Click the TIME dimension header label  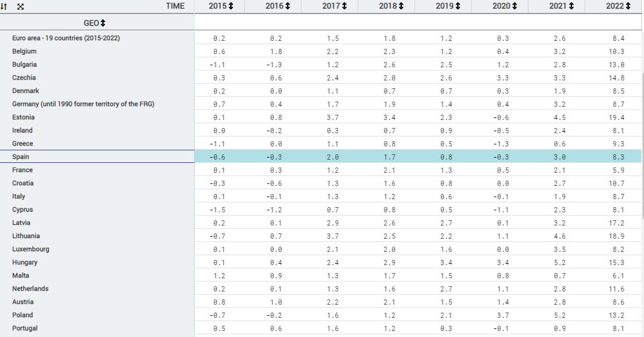click(x=176, y=6)
